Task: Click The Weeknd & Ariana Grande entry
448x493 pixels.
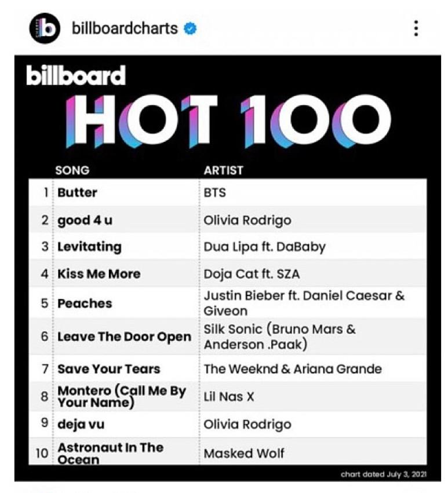Action: tap(292, 368)
